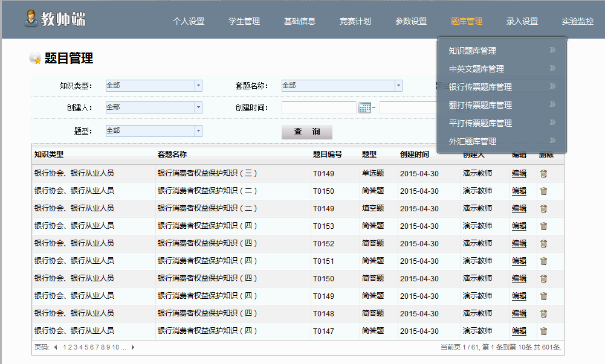
Task: Click 套题名称 column header
Action: [x=172, y=155]
